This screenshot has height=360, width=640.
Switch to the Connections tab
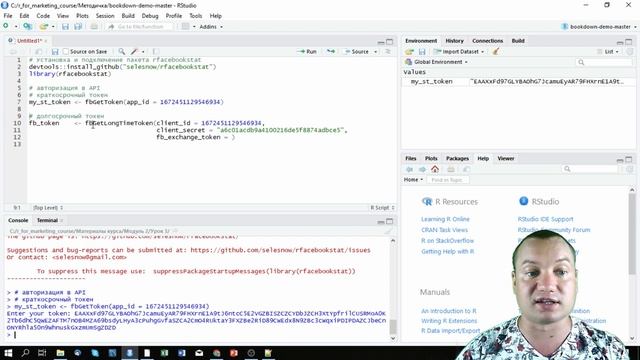pos(487,41)
